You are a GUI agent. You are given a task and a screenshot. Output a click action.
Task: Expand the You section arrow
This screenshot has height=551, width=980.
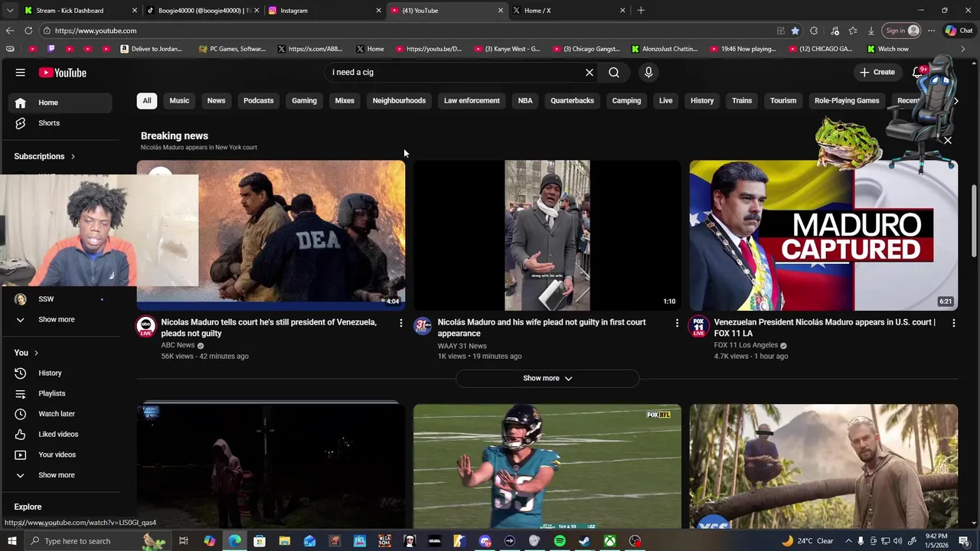click(x=36, y=353)
